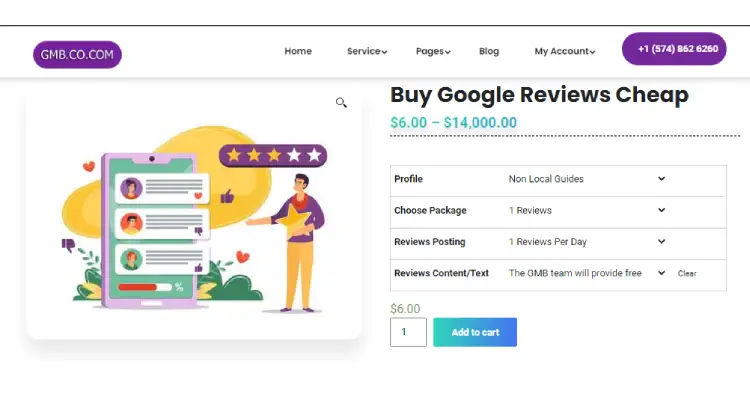Click the Add to cart button
Screen dimensions: 750x400
tap(475, 332)
